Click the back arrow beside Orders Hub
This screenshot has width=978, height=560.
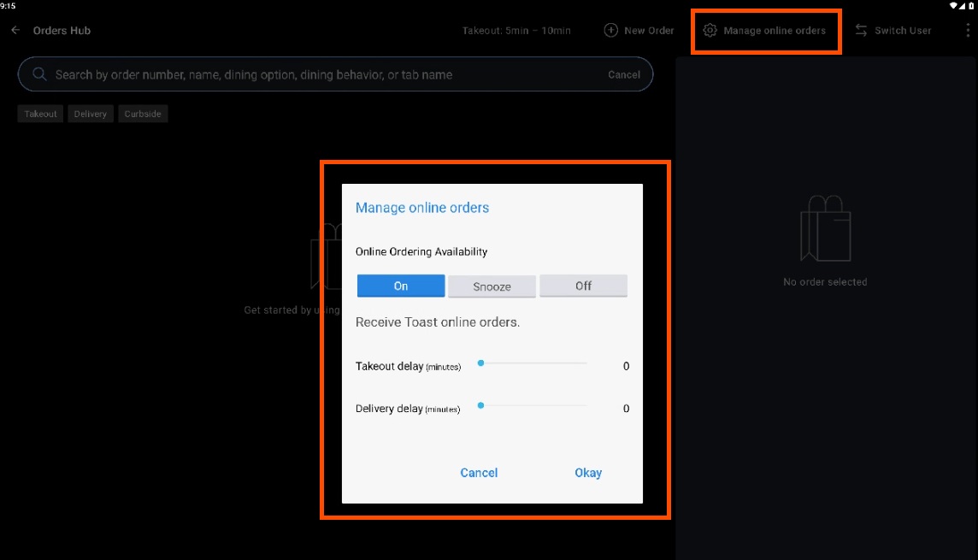point(15,31)
